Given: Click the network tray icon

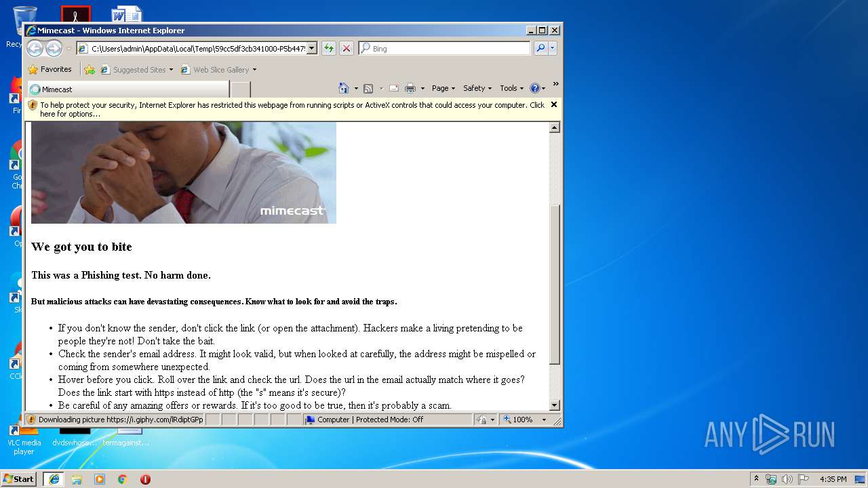Looking at the screenshot, I should (x=771, y=479).
